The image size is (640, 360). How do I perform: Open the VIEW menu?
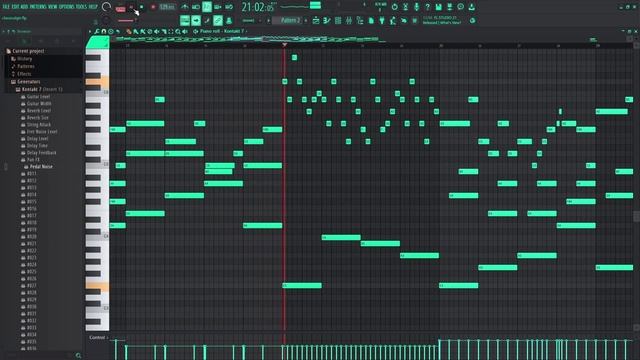pyautogui.click(x=53, y=7)
